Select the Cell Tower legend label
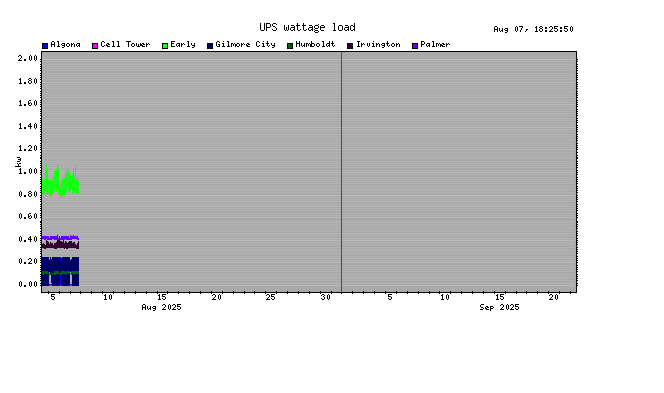This screenshot has width=664, height=393. (125, 44)
